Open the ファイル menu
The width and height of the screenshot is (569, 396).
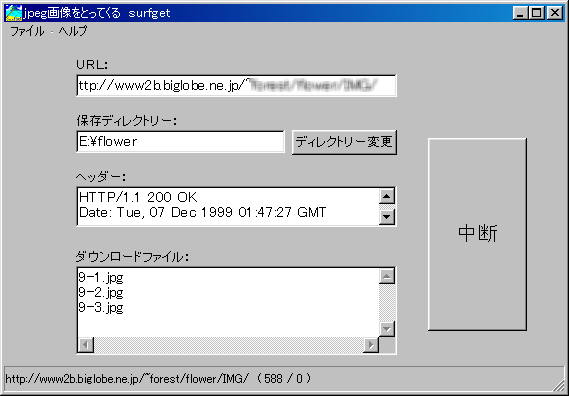[x=27, y=31]
